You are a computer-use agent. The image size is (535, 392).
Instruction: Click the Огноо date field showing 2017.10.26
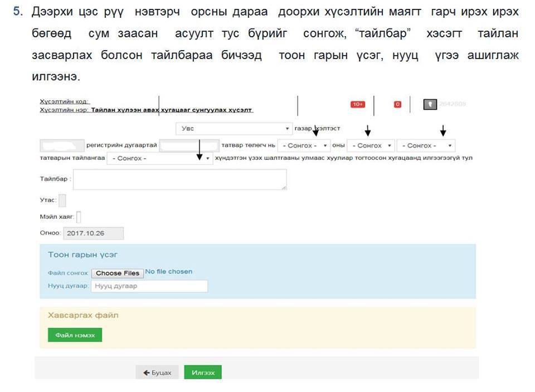(x=93, y=233)
